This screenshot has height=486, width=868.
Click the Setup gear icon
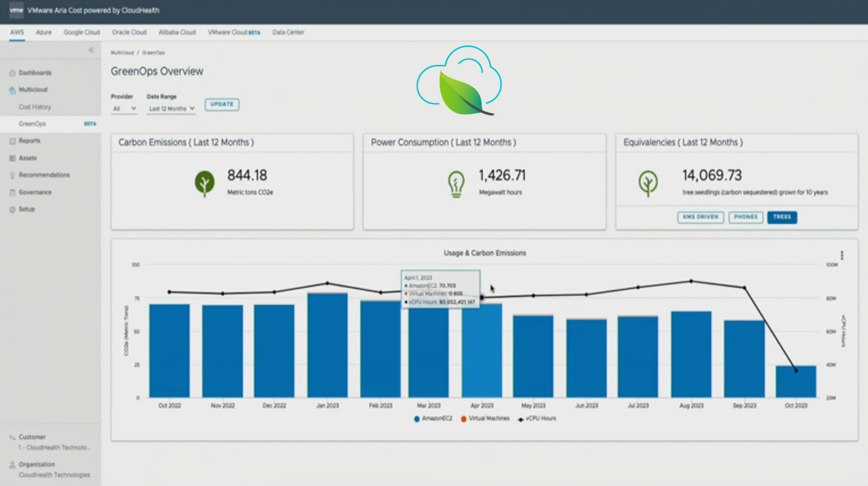(x=13, y=210)
